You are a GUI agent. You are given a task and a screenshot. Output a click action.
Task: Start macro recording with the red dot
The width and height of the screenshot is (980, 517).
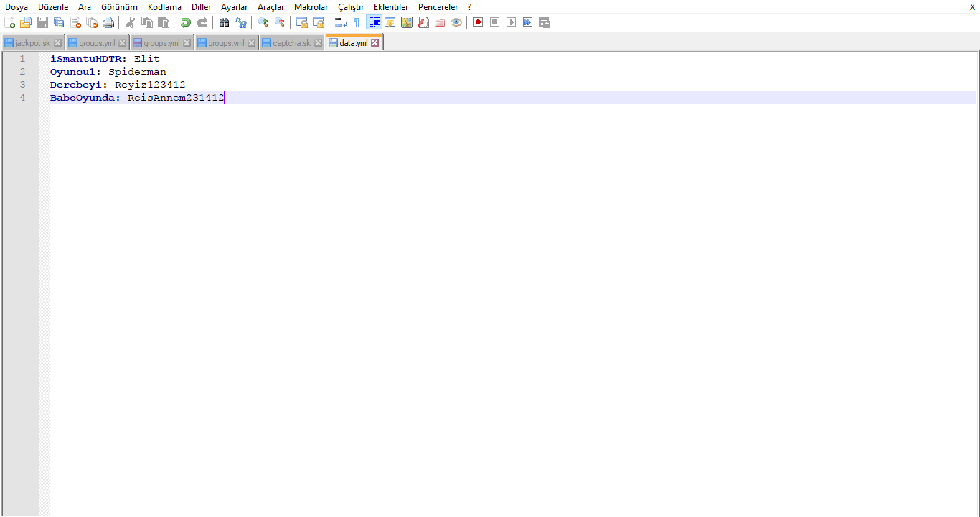[x=479, y=22]
